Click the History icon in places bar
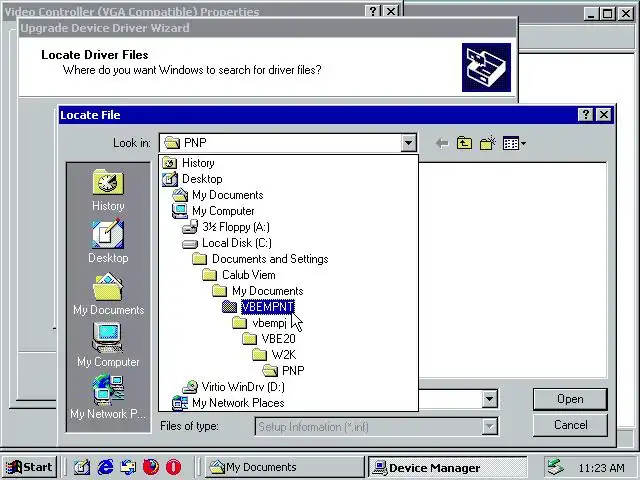This screenshot has width=640, height=480. [x=108, y=190]
